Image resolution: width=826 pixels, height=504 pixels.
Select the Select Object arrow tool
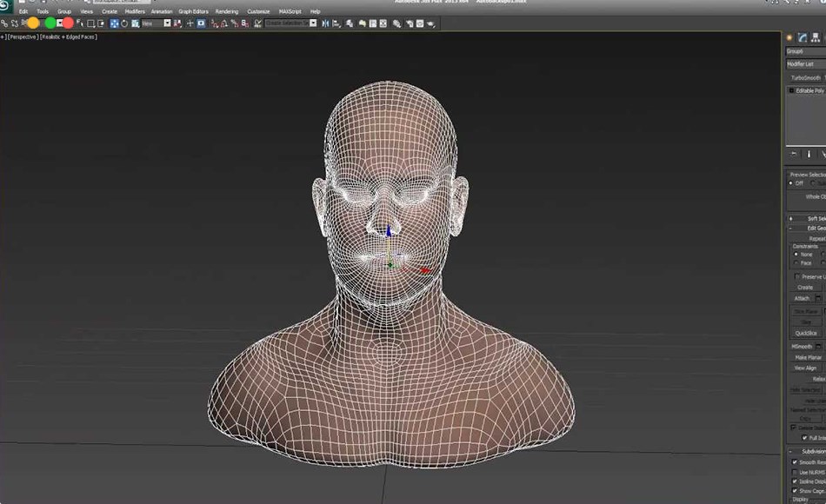click(x=81, y=23)
